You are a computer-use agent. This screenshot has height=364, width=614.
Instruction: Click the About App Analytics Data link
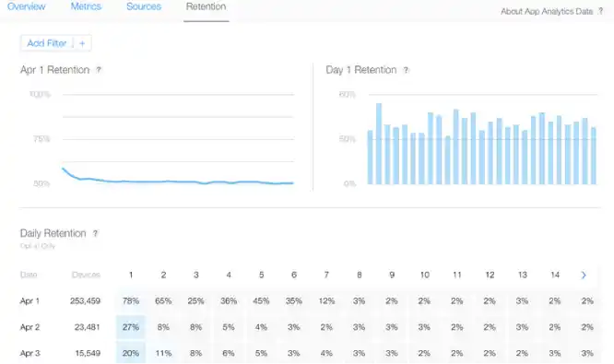point(547,12)
